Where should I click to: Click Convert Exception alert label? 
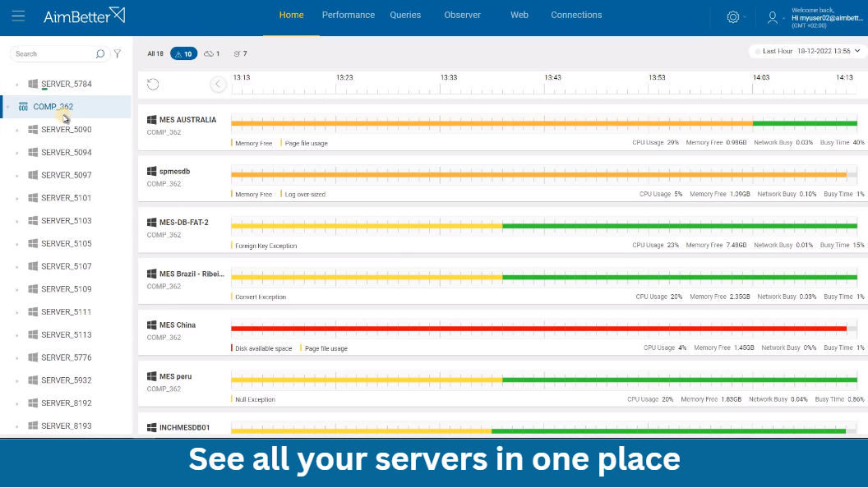point(261,297)
